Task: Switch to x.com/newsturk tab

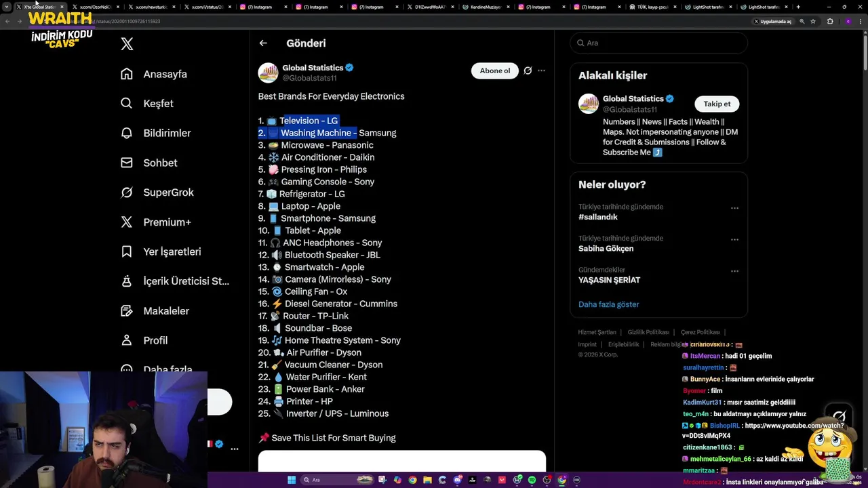Action: pyautogui.click(x=151, y=7)
